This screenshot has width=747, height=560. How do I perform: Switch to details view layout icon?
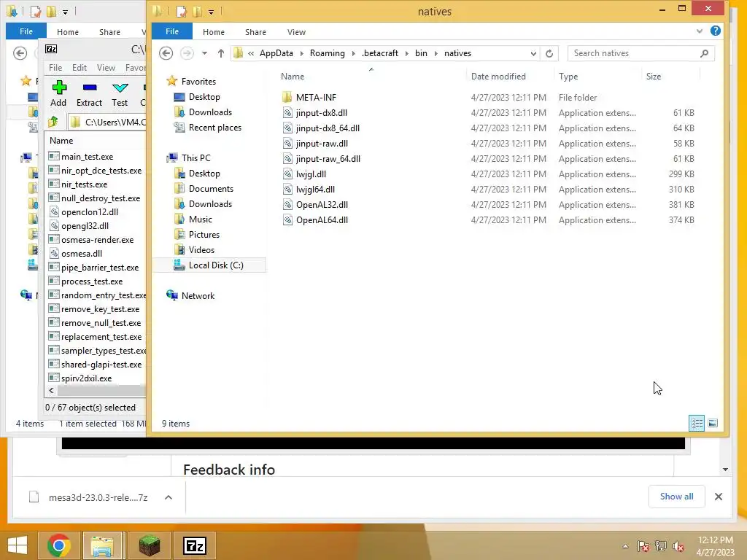pos(697,423)
